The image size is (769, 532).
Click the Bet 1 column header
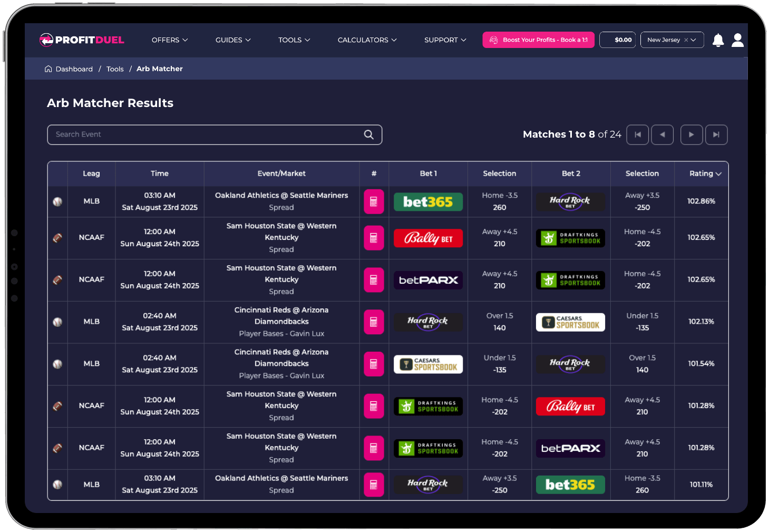point(429,173)
